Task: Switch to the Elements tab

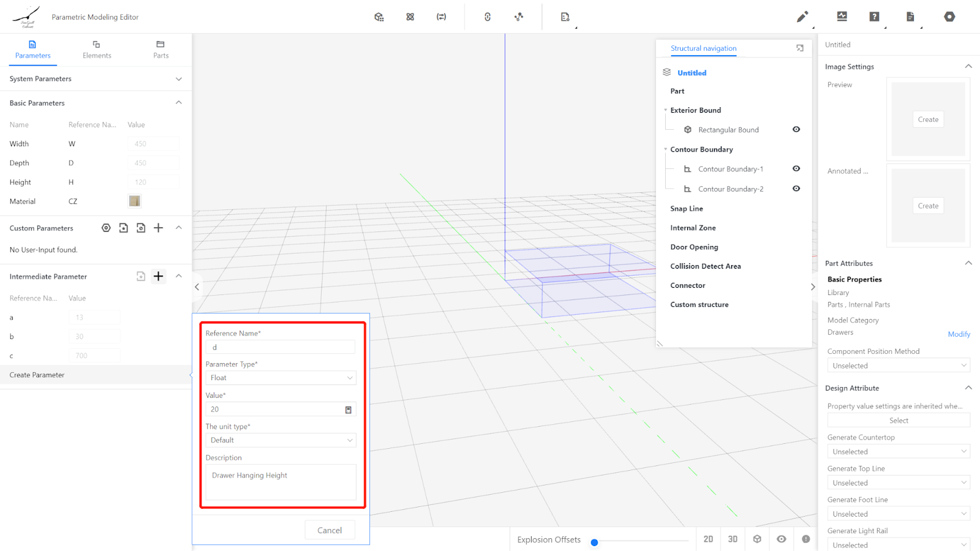Action: [x=97, y=50]
